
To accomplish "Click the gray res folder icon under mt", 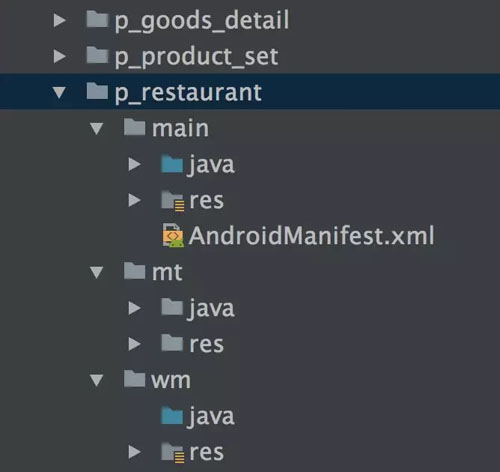I will (x=172, y=343).
